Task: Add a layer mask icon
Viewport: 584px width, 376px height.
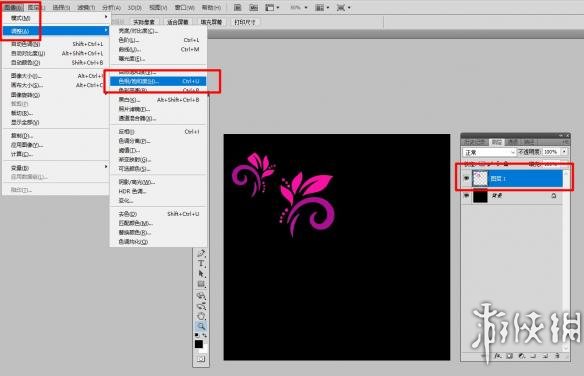Action: point(510,356)
